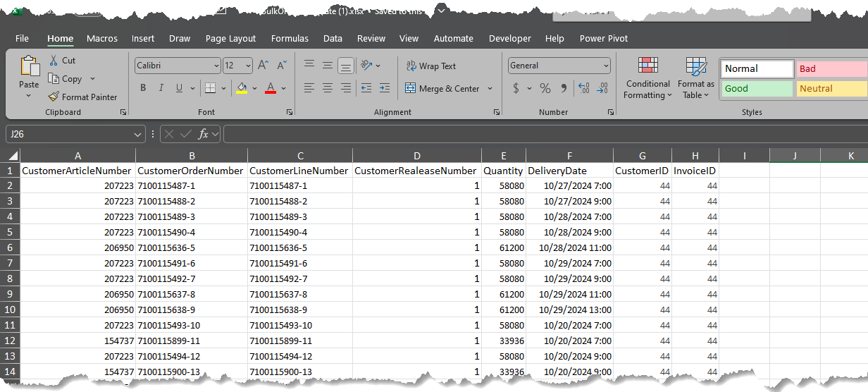Click the Cut scissors icon

tap(54, 61)
